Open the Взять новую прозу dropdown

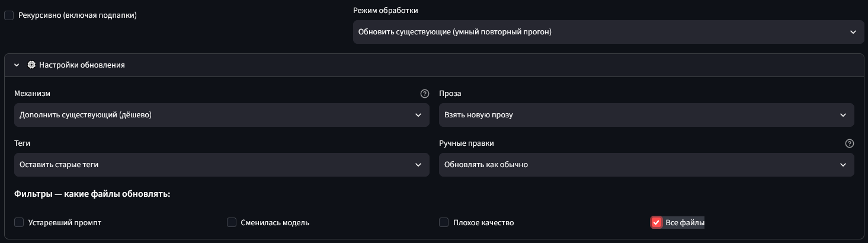point(646,115)
